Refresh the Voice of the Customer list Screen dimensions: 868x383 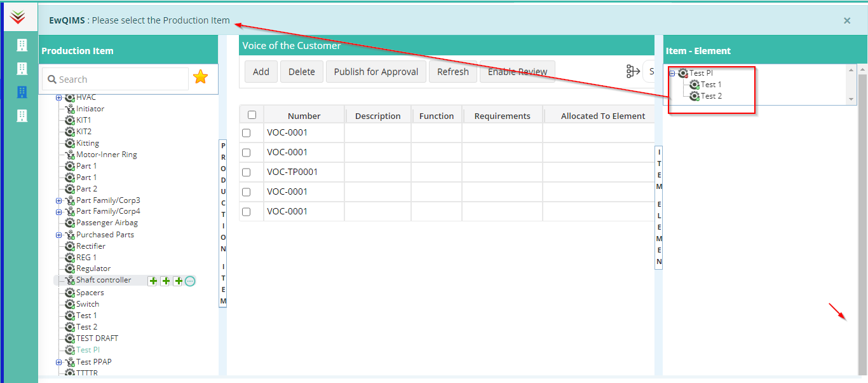click(453, 72)
